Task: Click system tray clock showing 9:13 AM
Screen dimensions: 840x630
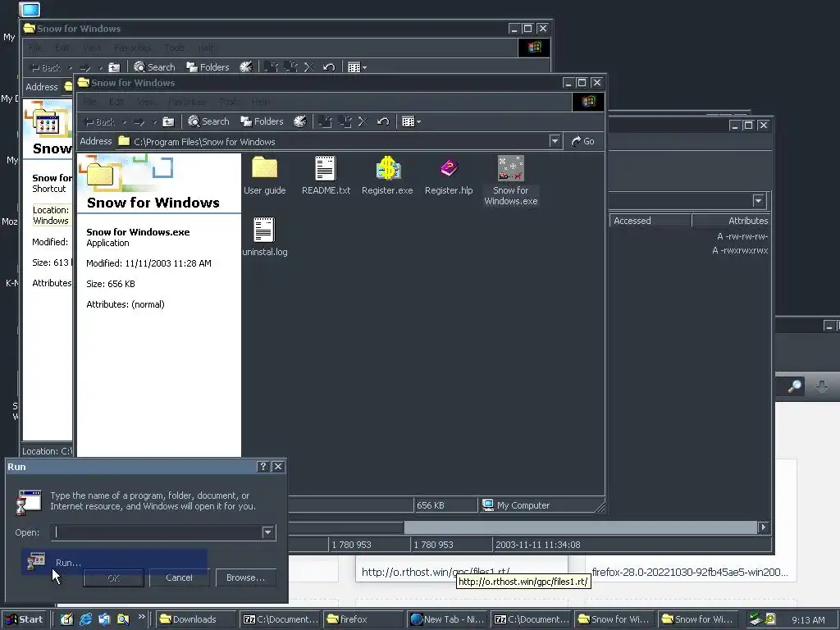Action: coord(808,620)
